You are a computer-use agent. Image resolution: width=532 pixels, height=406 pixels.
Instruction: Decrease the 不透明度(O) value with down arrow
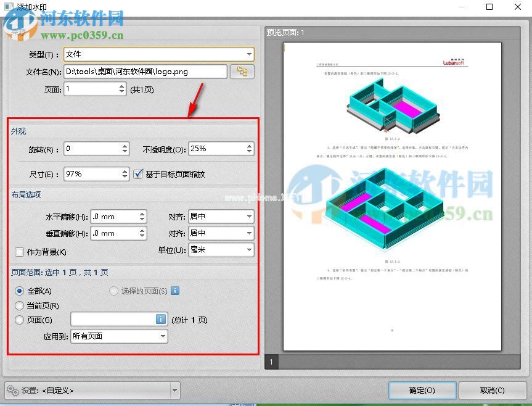tap(249, 152)
